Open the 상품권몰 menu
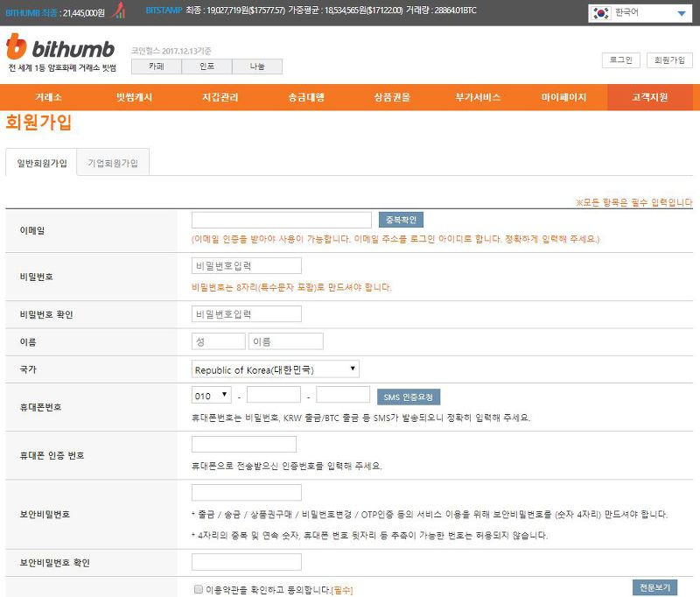The image size is (700, 597). (x=392, y=97)
